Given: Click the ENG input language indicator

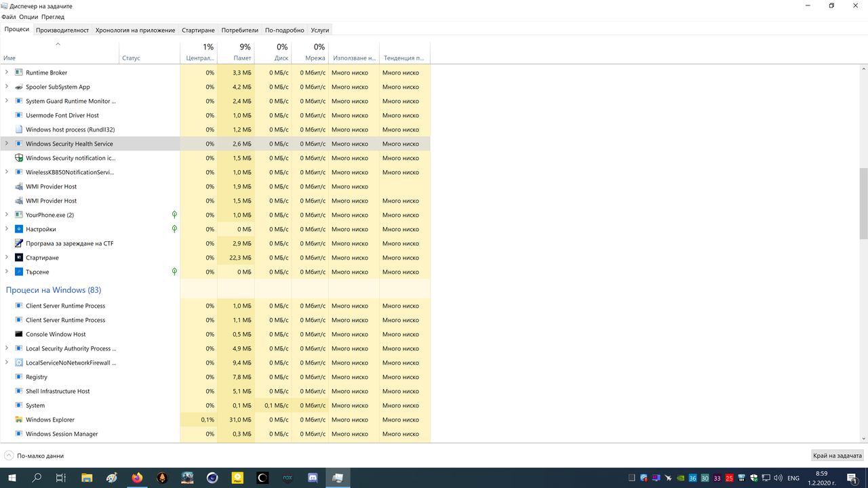Looking at the screenshot, I should [x=793, y=478].
